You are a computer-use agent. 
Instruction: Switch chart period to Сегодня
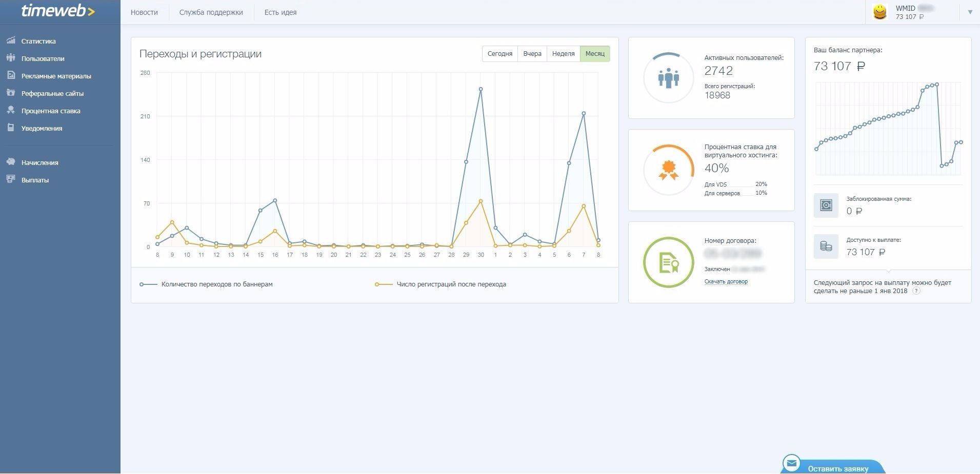[499, 54]
